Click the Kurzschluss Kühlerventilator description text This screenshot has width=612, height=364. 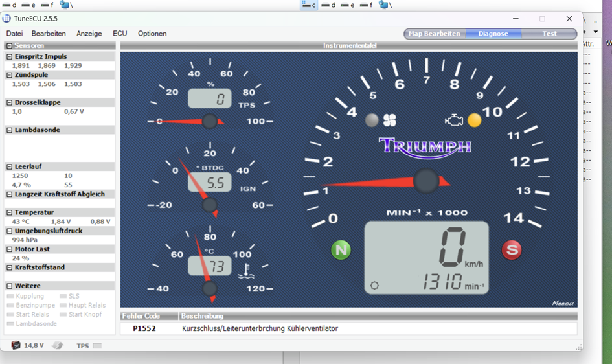coord(260,328)
